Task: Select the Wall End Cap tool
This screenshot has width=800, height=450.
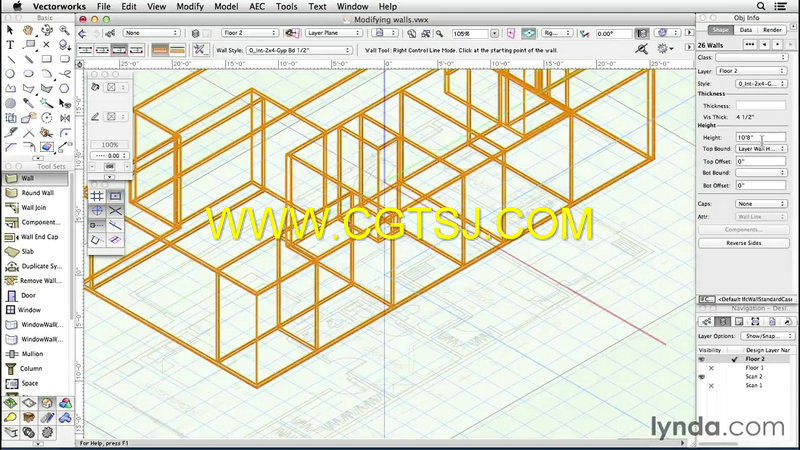Action: (x=35, y=237)
